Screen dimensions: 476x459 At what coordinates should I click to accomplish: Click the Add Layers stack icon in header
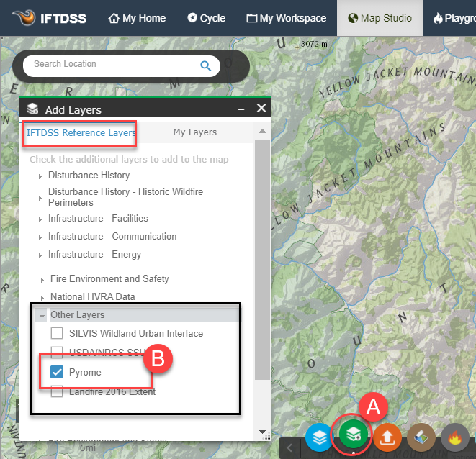click(32, 109)
